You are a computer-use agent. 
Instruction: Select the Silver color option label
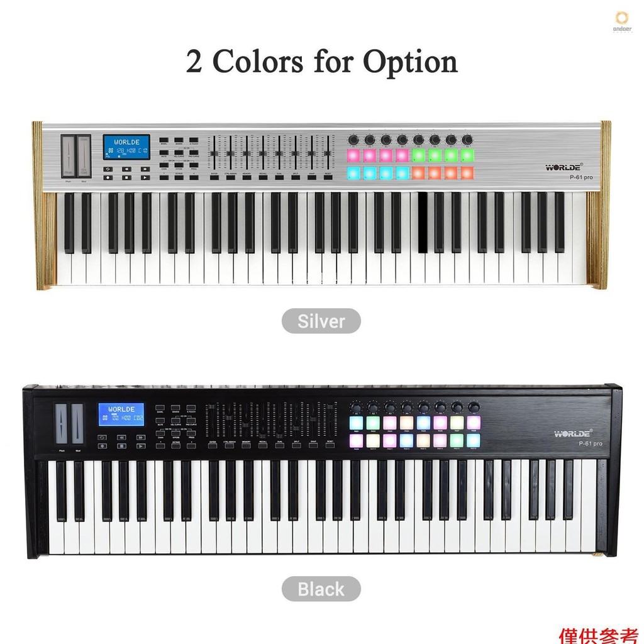coord(321,321)
